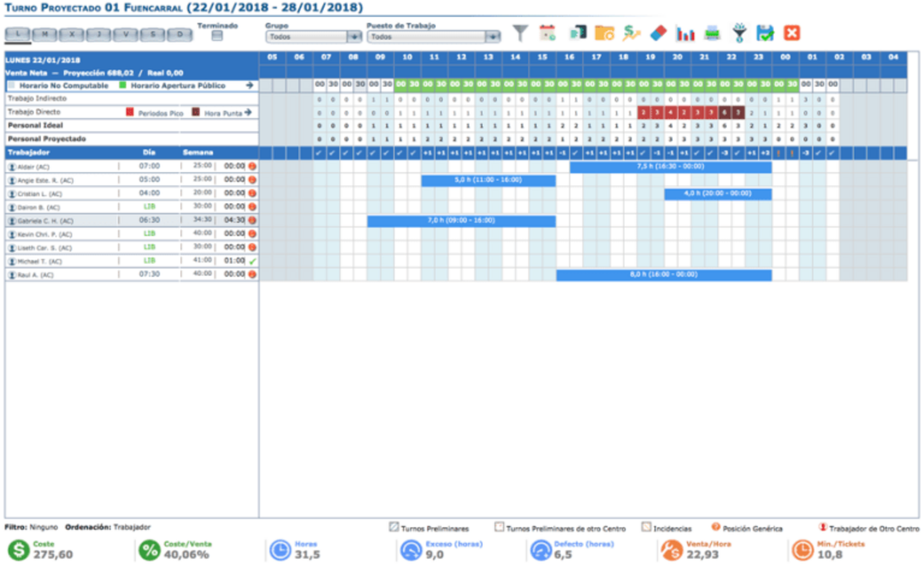Click the red X close icon
Viewport: 924px width, 567px height.
click(792, 33)
